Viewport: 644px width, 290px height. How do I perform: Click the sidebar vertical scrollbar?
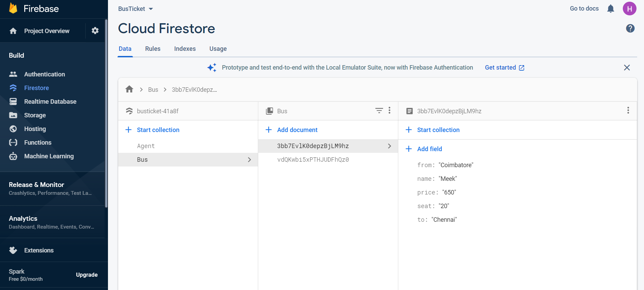[106, 114]
